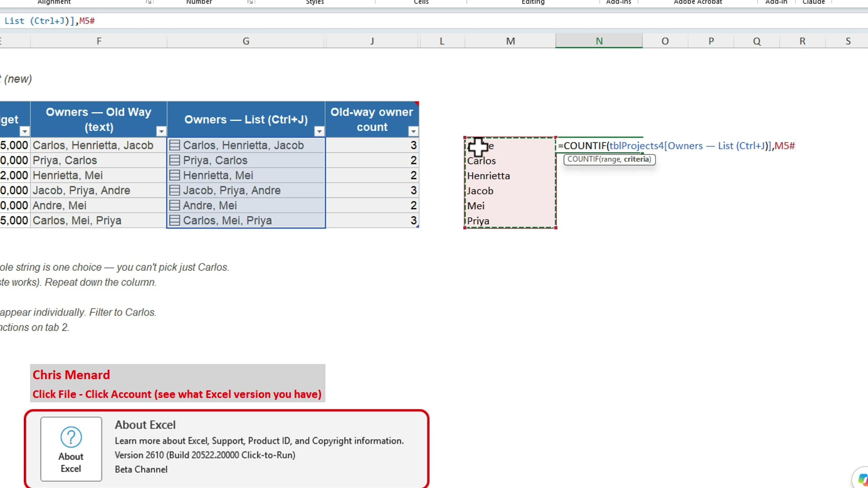The image size is (868, 488).
Task: Select the Henrietta cell in column M
Action: point(510,176)
